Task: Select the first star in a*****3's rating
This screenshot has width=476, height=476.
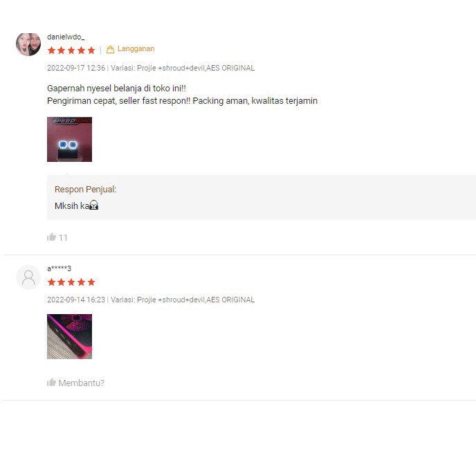Action: 52,282
